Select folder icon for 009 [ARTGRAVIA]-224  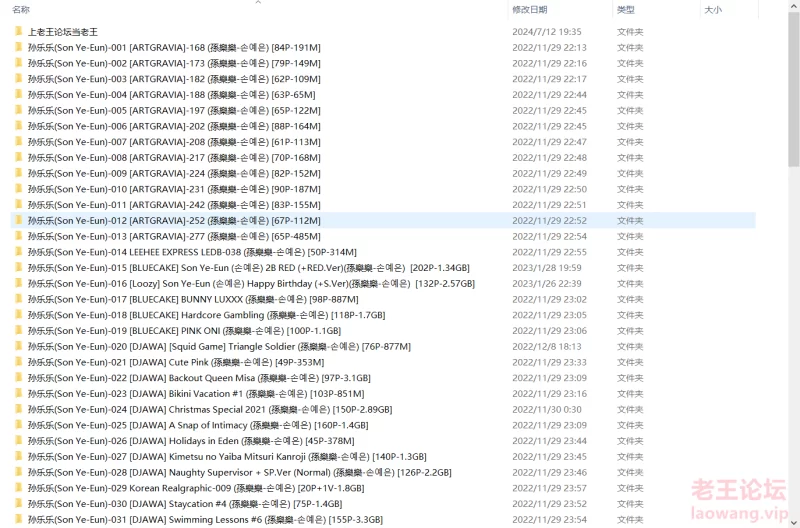(x=19, y=173)
